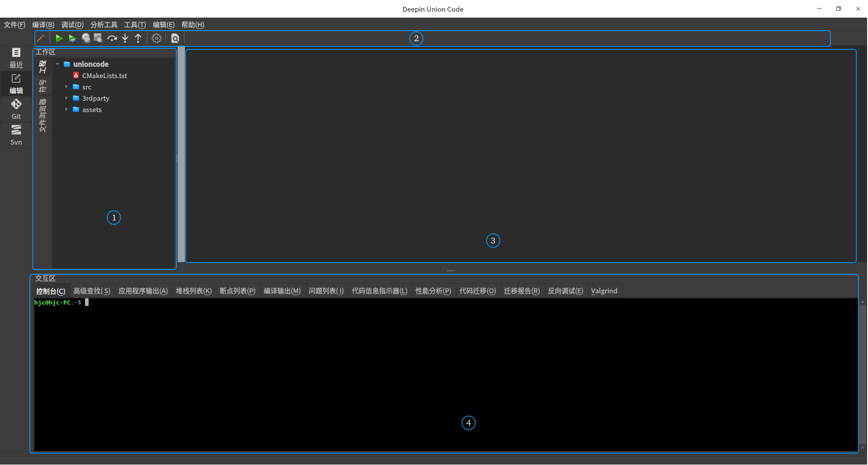Select the 符号 vertical workspace tab

[x=42, y=86]
